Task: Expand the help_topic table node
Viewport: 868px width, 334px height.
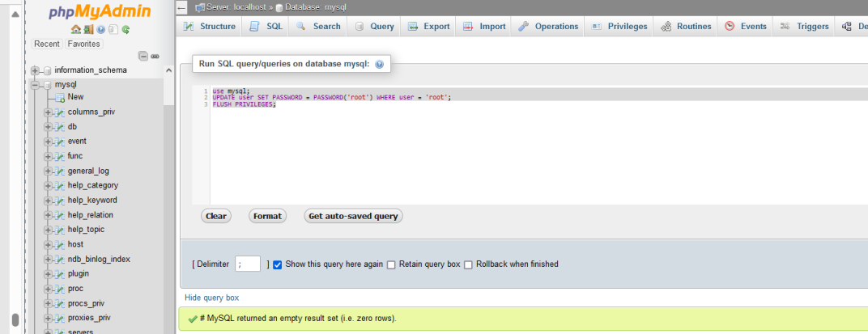Action: pos(48,230)
